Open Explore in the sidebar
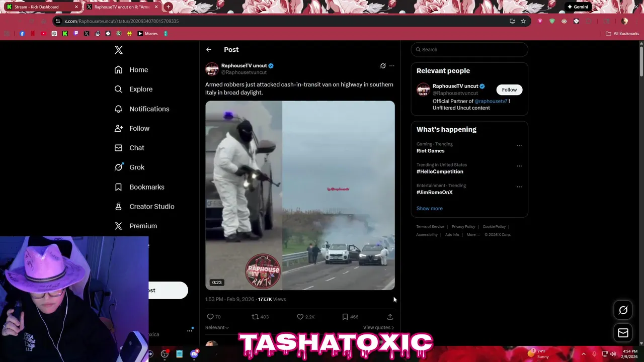The image size is (644, 362). [x=133, y=89]
